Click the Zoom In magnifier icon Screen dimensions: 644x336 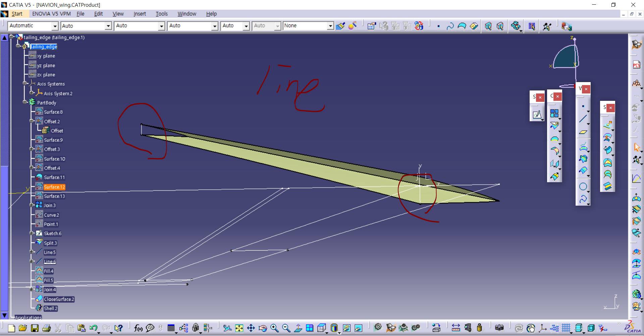pyautogui.click(x=274, y=328)
